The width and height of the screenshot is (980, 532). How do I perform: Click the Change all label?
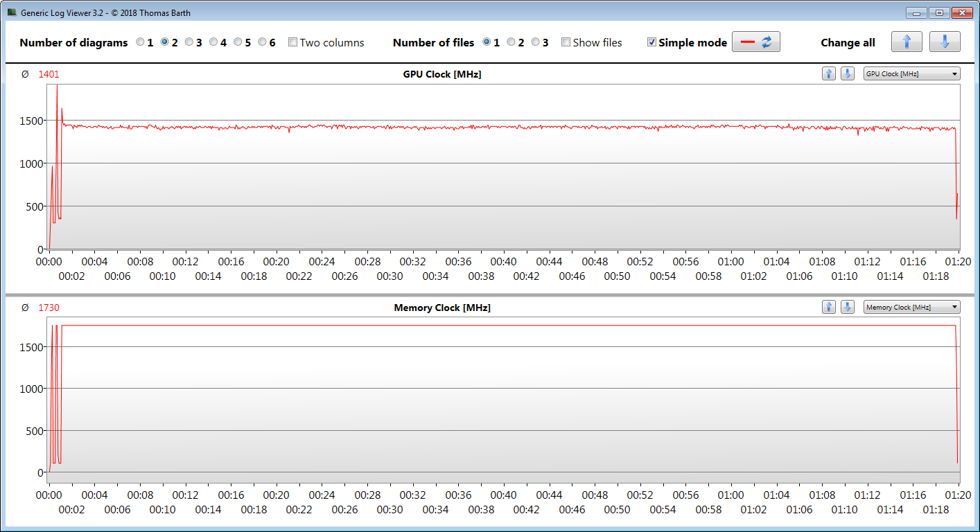tap(848, 42)
